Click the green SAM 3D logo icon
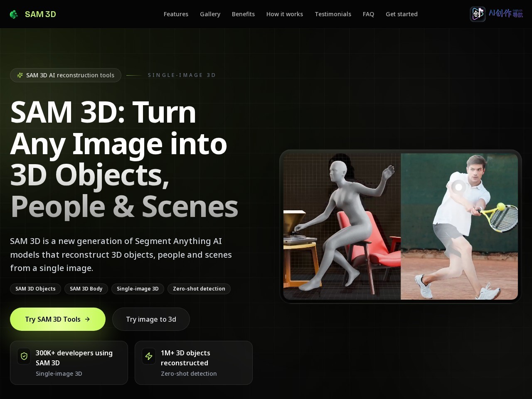This screenshot has width=532, height=399. click(14, 15)
